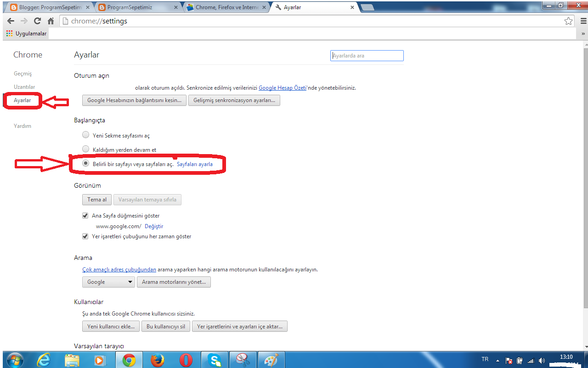
Task: Open the Windows Start menu
Action: click(x=15, y=360)
